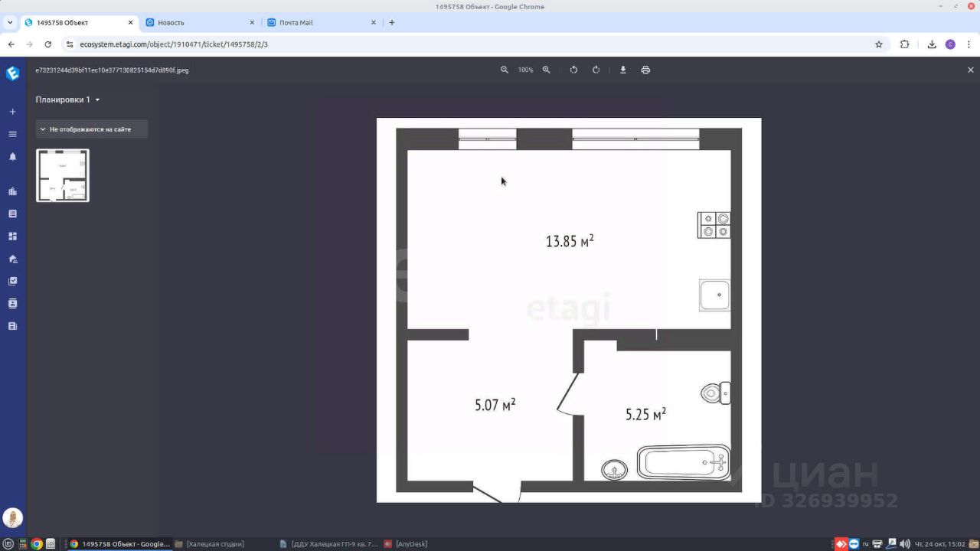
Task: Open Chrome downloads
Action: click(932, 44)
